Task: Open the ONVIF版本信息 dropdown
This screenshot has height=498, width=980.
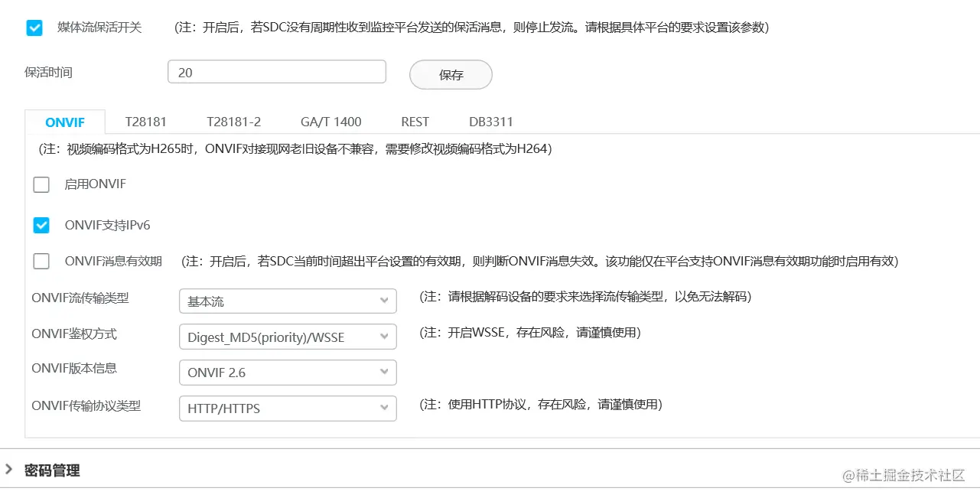Action: pyautogui.click(x=288, y=373)
